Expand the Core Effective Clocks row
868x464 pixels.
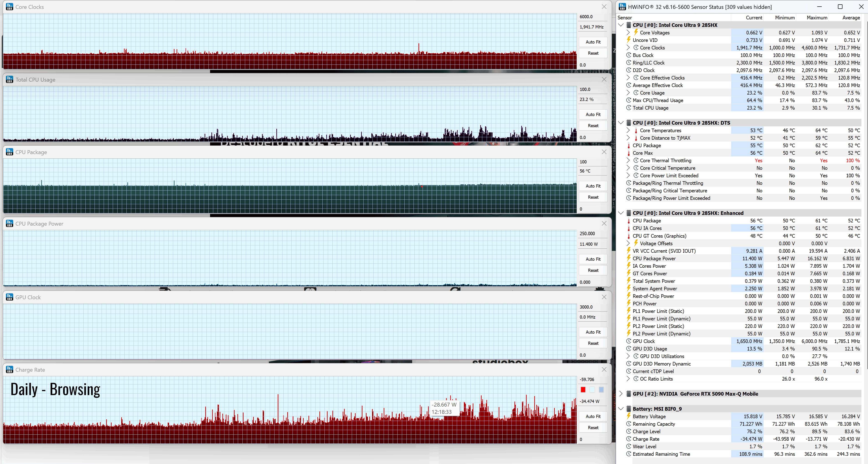[x=628, y=77]
